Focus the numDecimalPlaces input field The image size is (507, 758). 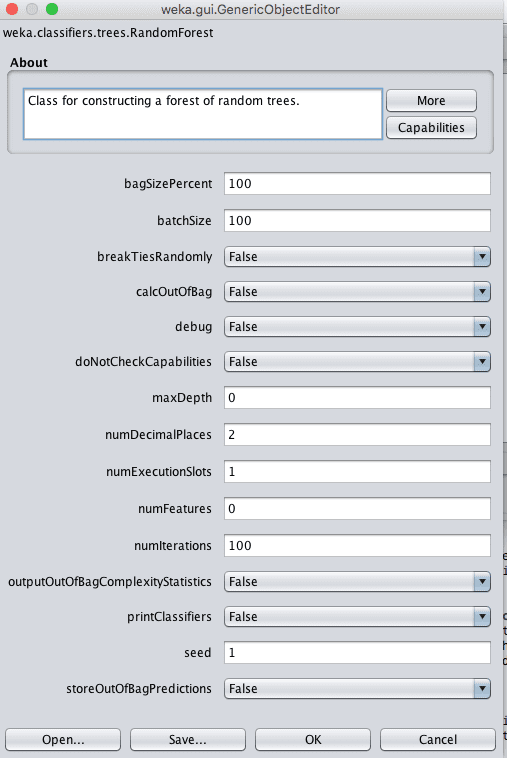(x=357, y=435)
